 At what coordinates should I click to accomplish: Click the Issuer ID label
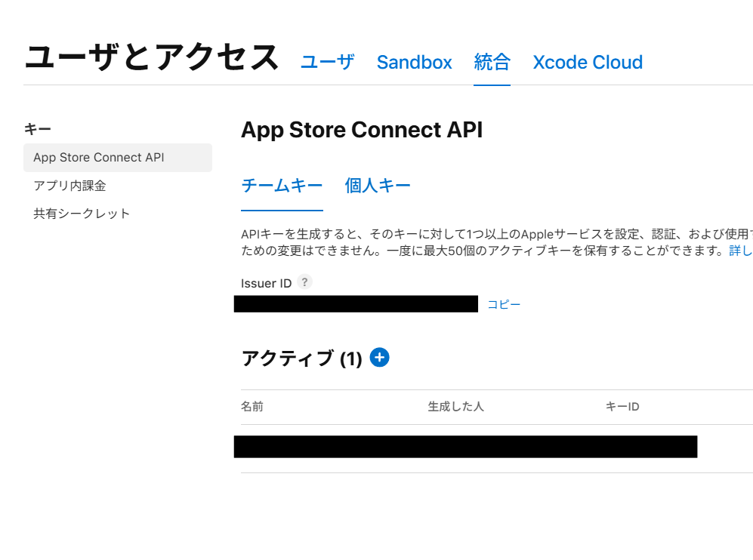click(x=266, y=283)
